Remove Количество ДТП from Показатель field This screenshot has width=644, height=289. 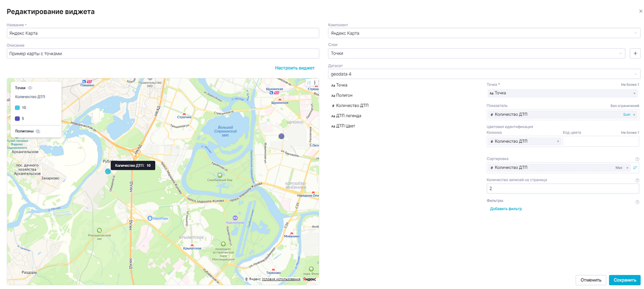[x=634, y=115]
